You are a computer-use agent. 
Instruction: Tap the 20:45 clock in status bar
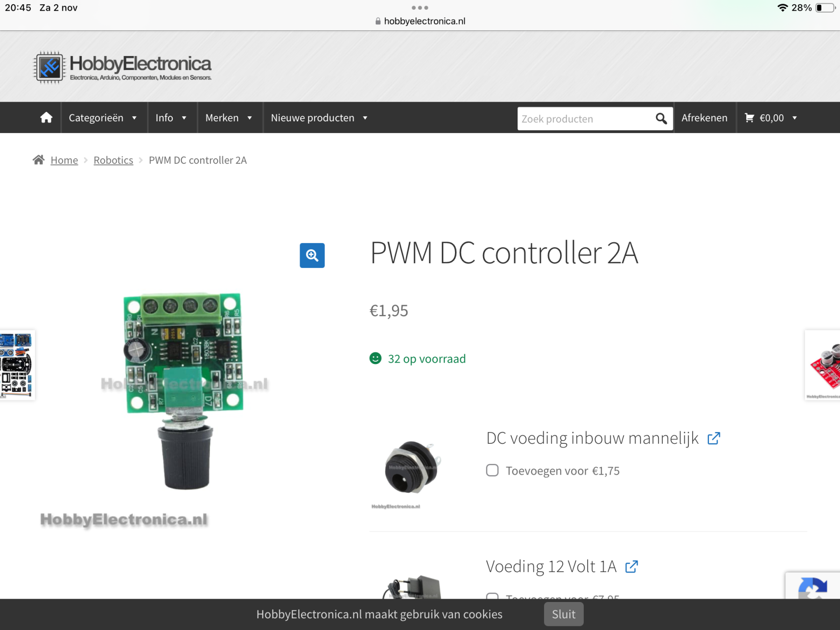point(18,7)
